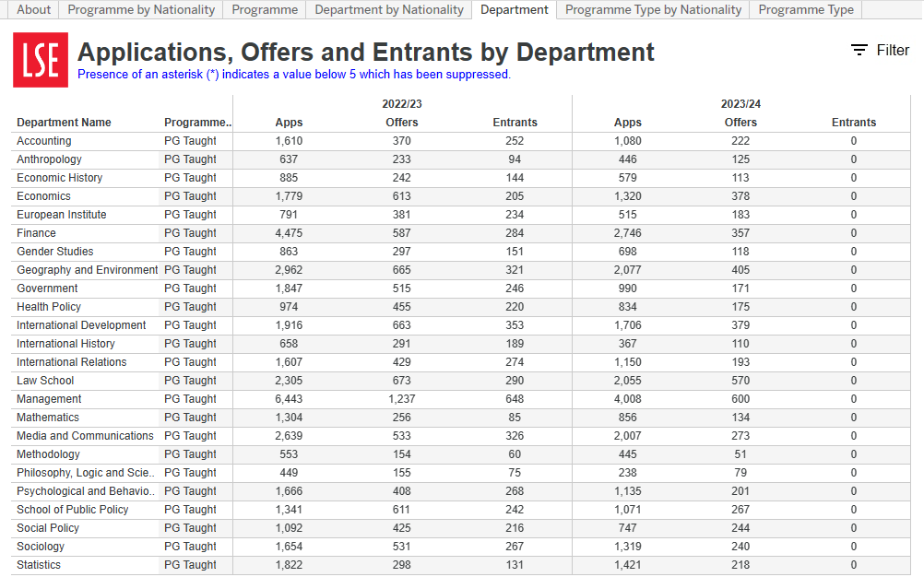
Task: Select the Management department row label
Action: (x=49, y=399)
